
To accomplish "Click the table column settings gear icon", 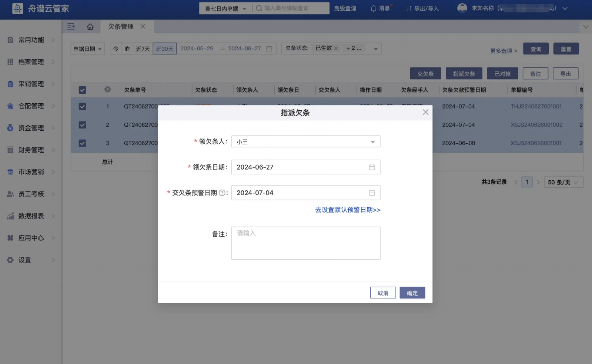I will pyautogui.click(x=107, y=90).
